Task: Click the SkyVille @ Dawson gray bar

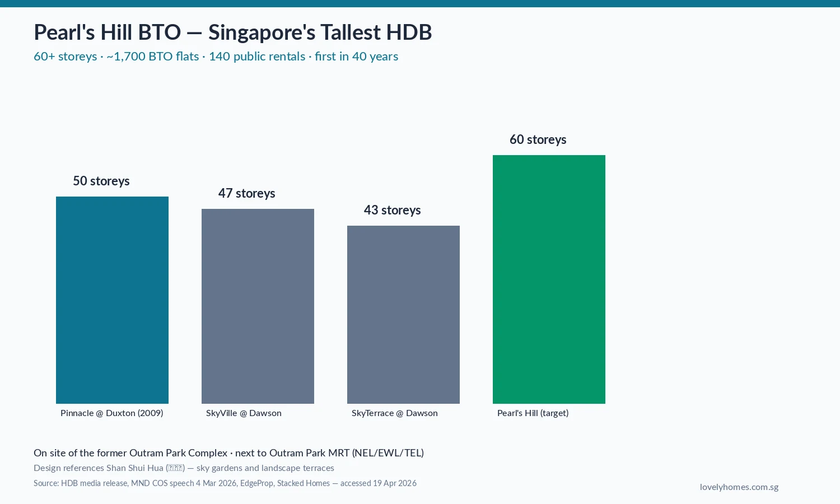Action: pyautogui.click(x=258, y=306)
